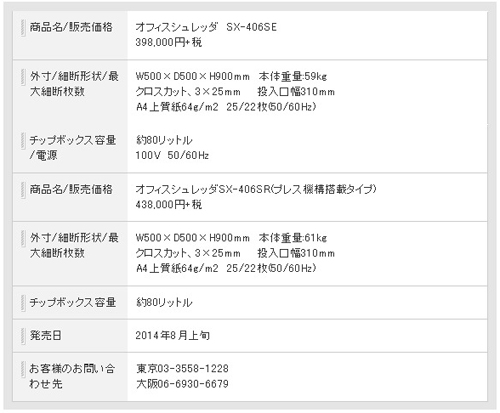Viewport: 500px width, 413px height.
Task: Select the 438,000円+税 price text
Action: point(169,204)
